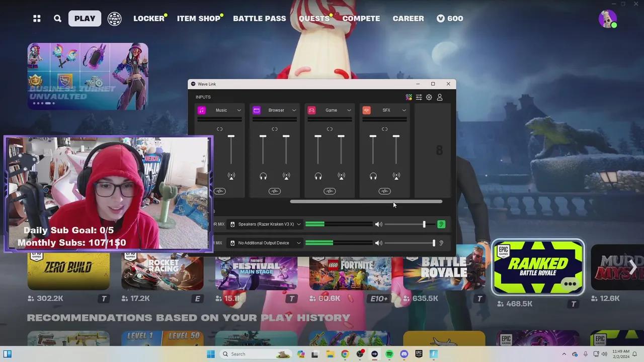Screen dimensions: 644x362
Task: Open File Explorer from the taskbar
Action: tap(330, 354)
